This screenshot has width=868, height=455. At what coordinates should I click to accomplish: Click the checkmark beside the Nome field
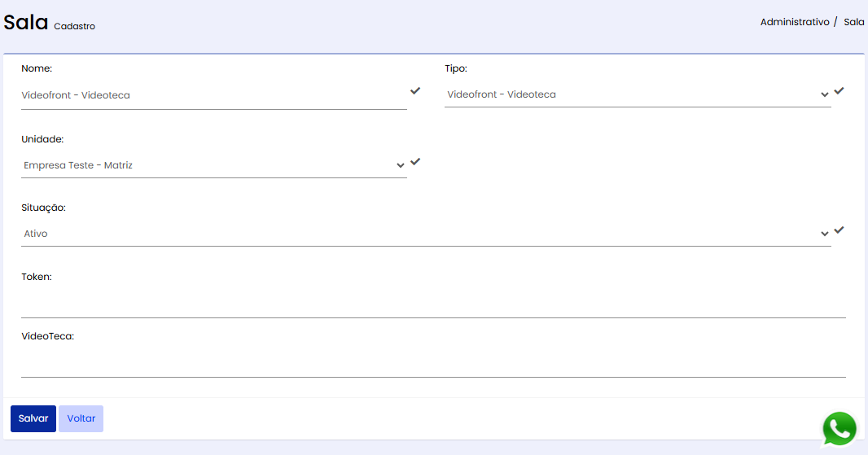click(415, 91)
